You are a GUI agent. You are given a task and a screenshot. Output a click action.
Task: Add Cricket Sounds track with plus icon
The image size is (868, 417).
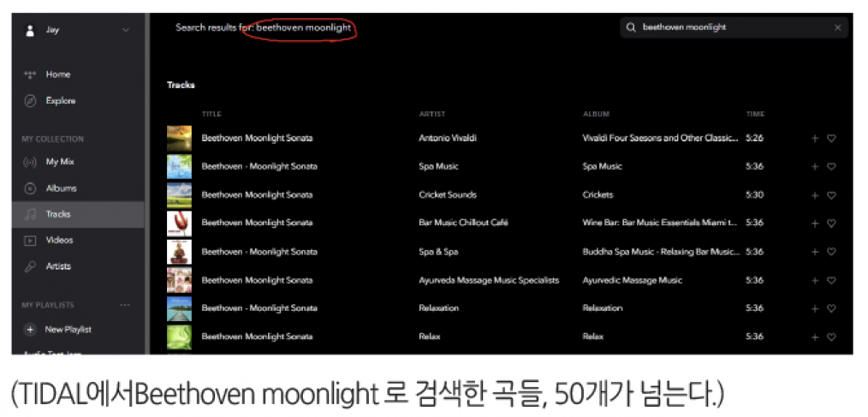click(814, 195)
